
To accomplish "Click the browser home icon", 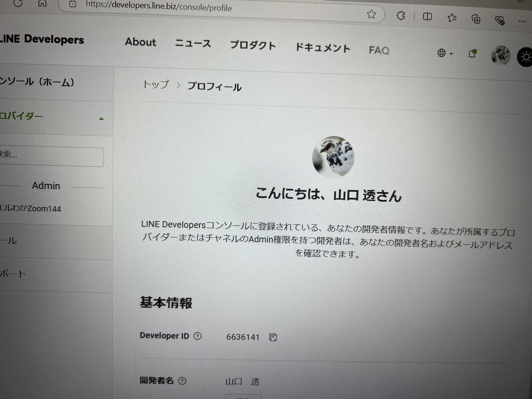I will pos(43,4).
